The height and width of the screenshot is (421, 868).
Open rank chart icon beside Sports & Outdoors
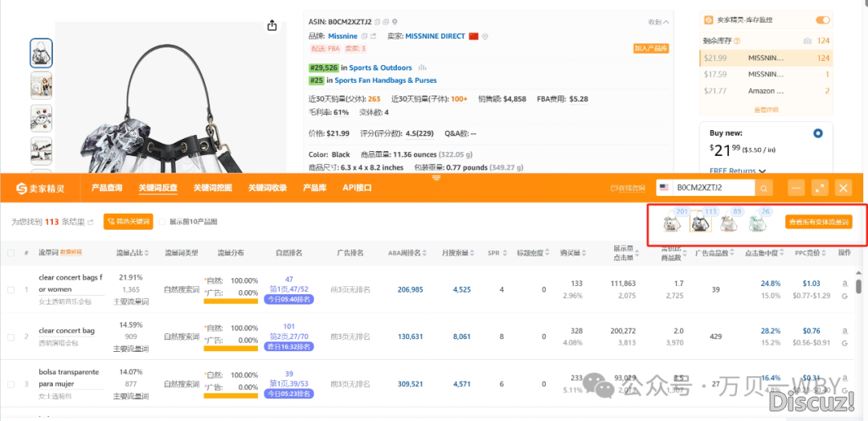click(x=422, y=67)
